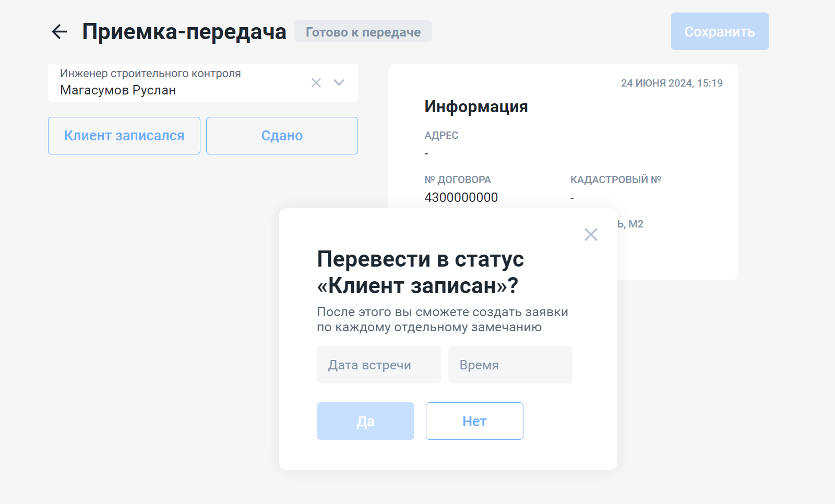The height and width of the screenshot is (504, 835).
Task: Clear the selected engineer Магасумов Руслан
Action: (316, 82)
